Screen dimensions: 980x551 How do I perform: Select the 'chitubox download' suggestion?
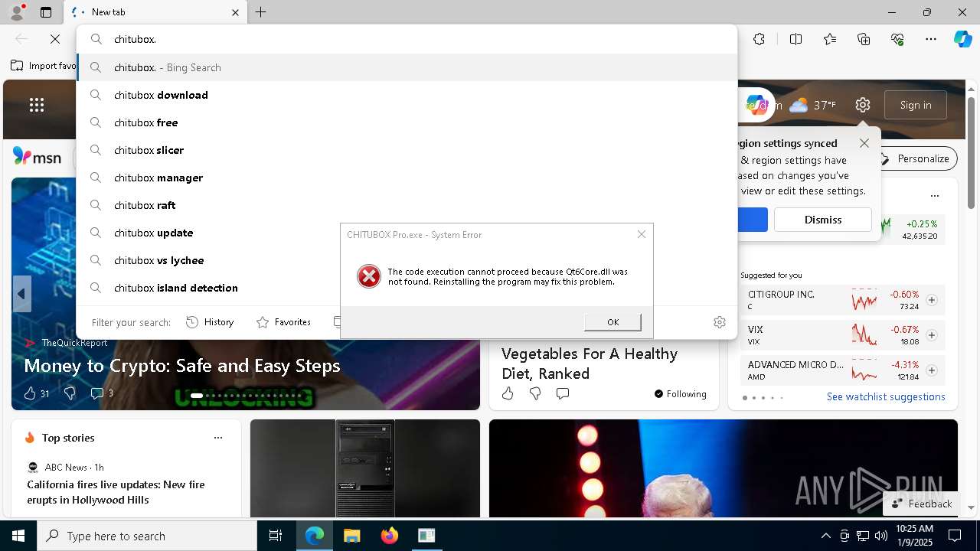coord(407,95)
